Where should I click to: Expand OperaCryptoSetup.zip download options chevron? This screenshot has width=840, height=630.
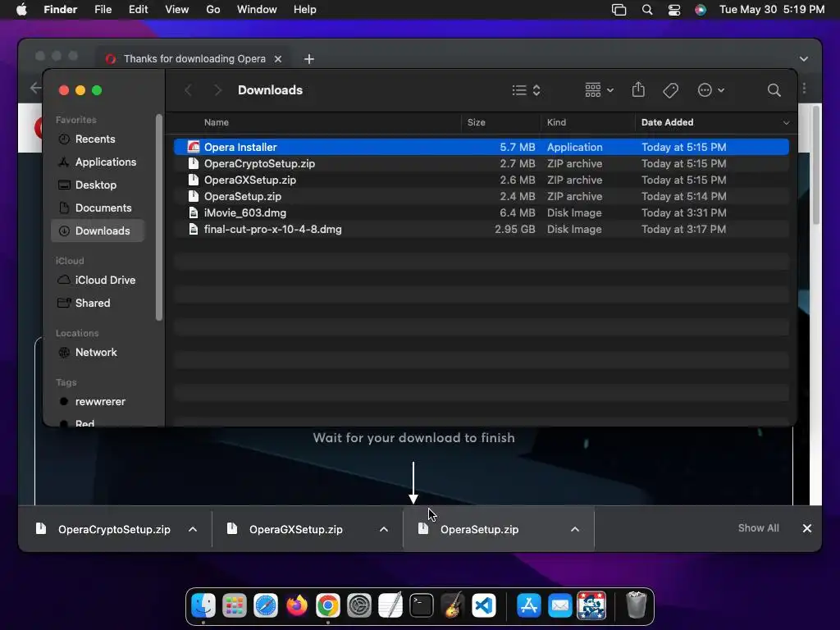tap(193, 529)
